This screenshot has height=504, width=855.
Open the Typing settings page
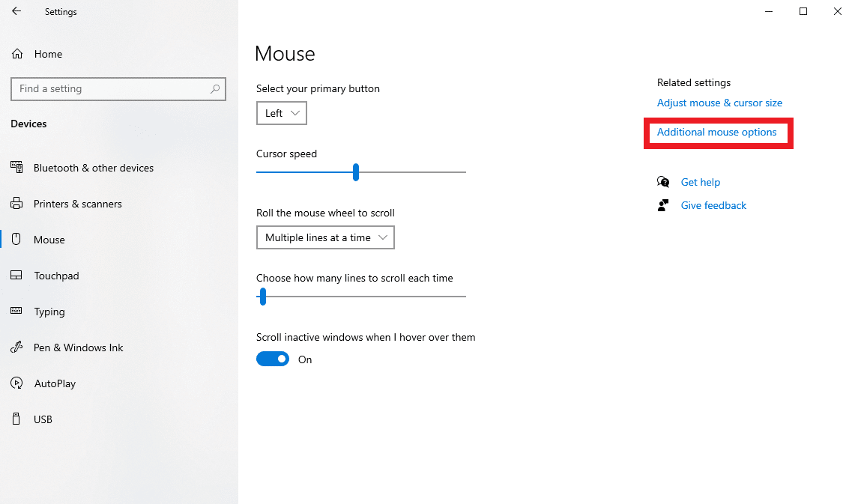click(49, 312)
